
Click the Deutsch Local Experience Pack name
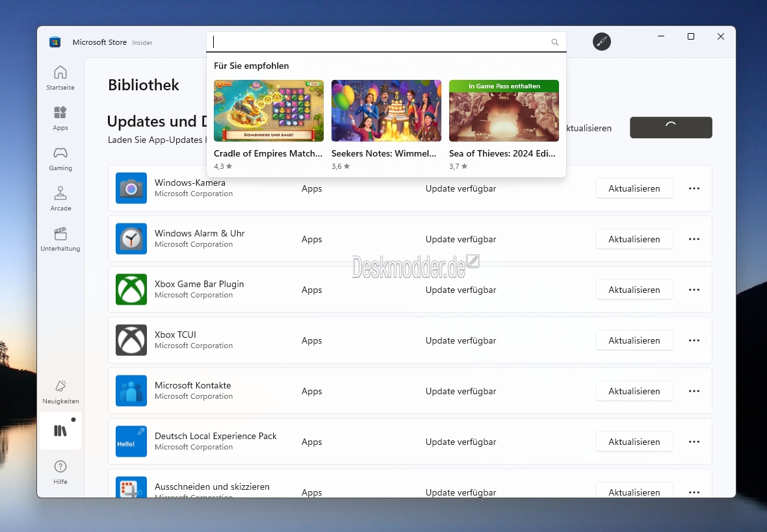(x=216, y=436)
